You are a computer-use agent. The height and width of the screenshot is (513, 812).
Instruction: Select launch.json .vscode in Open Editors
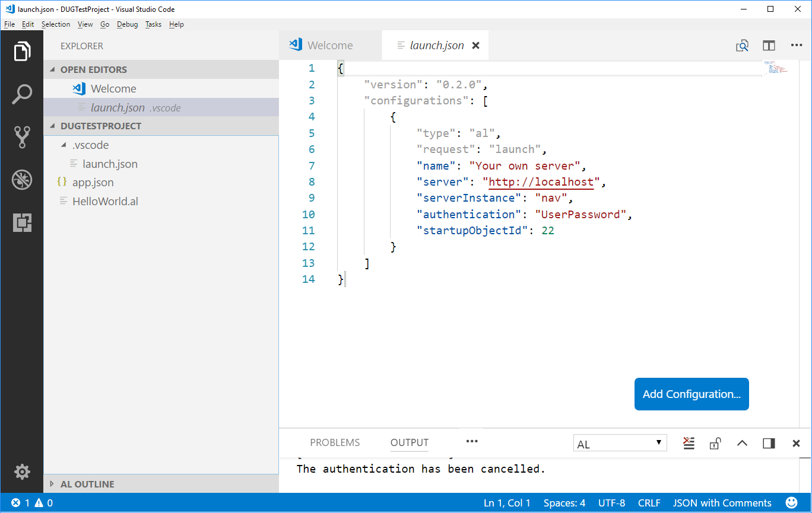pos(161,107)
